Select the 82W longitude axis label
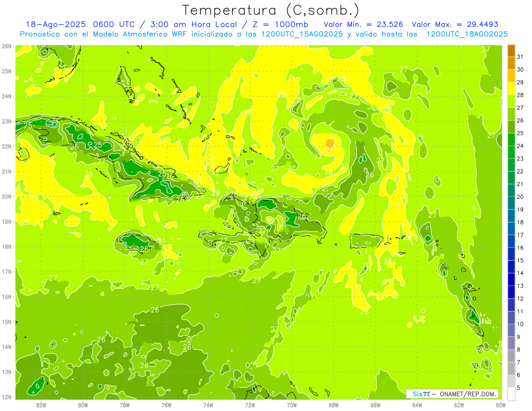This screenshot has width=532, height=411. point(41,405)
